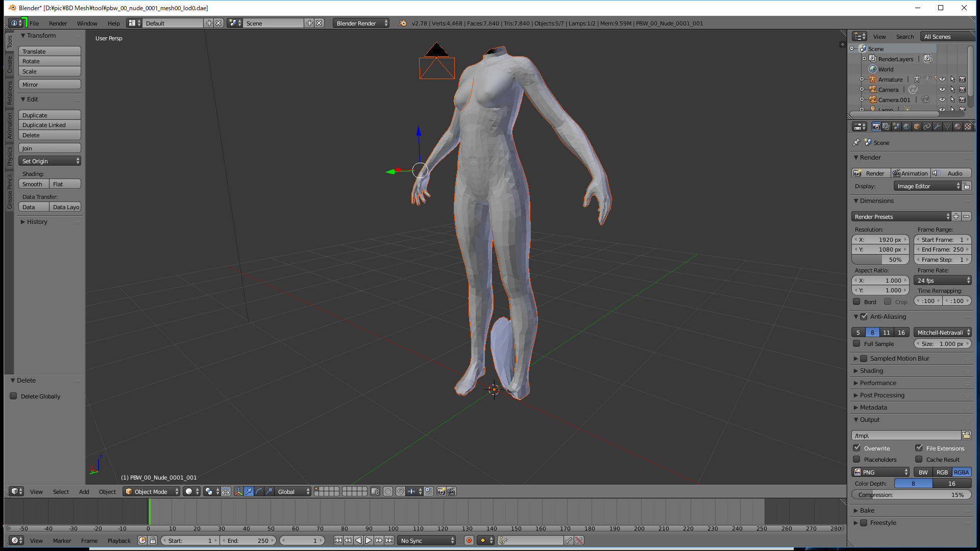Open the Object Mode dropdown

tap(152, 491)
